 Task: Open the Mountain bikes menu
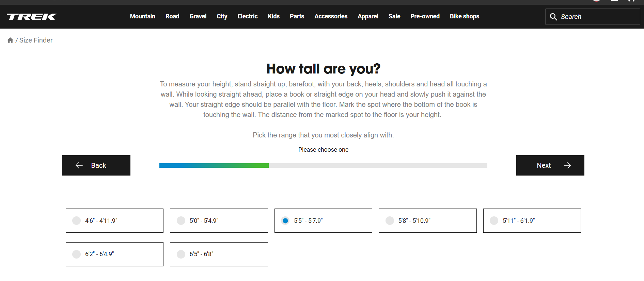142,16
